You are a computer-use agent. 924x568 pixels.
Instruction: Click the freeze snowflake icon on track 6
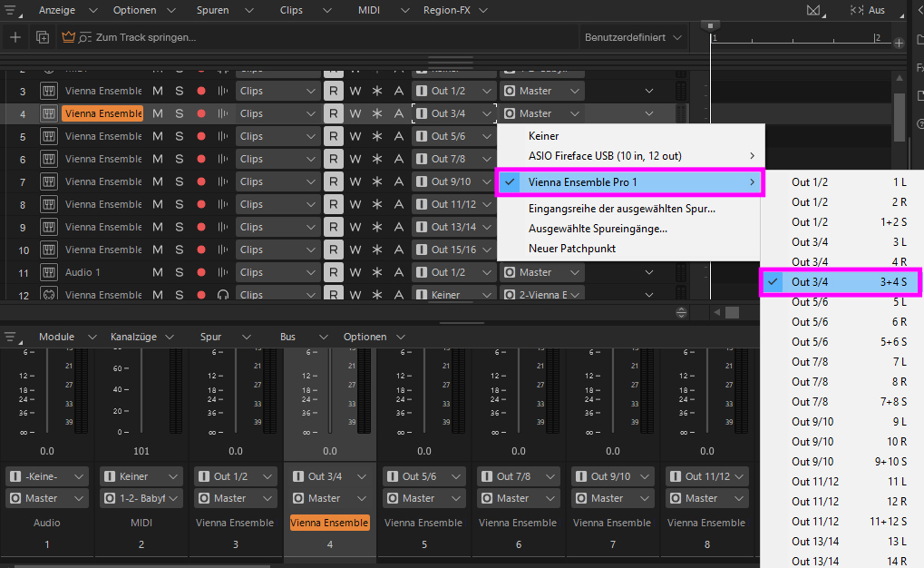coord(377,160)
